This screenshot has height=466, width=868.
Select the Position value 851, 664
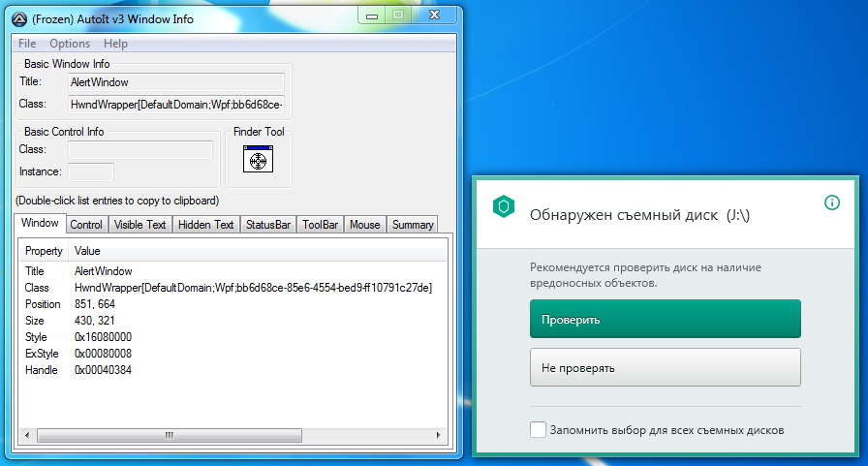point(95,304)
